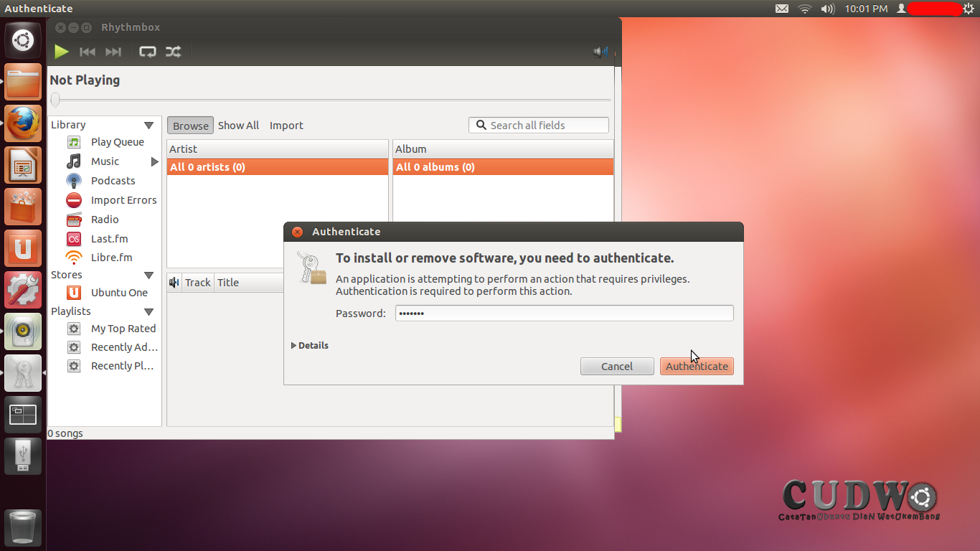Collapse the Playlists section arrow
The width and height of the screenshot is (980, 551).
pyautogui.click(x=149, y=312)
